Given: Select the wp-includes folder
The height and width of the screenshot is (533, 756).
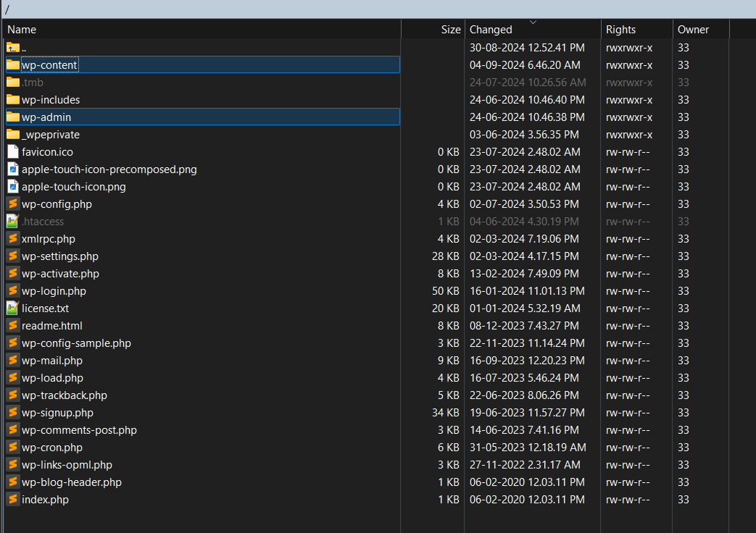Looking at the screenshot, I should (51, 100).
